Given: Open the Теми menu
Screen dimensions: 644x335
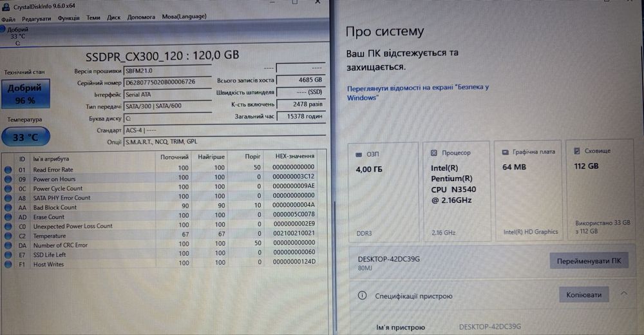Looking at the screenshot, I should tap(93, 17).
